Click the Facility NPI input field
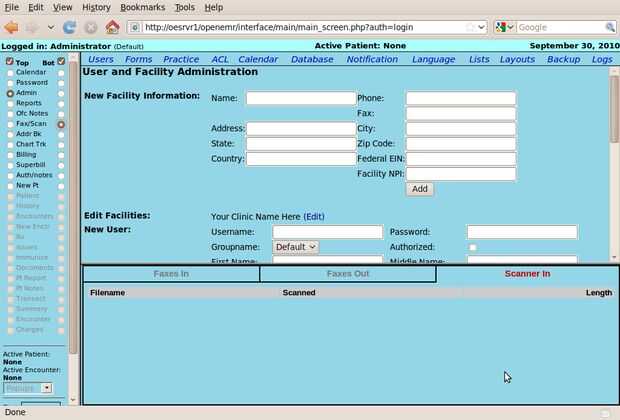Screen dimensions: 620x420 point(461,174)
